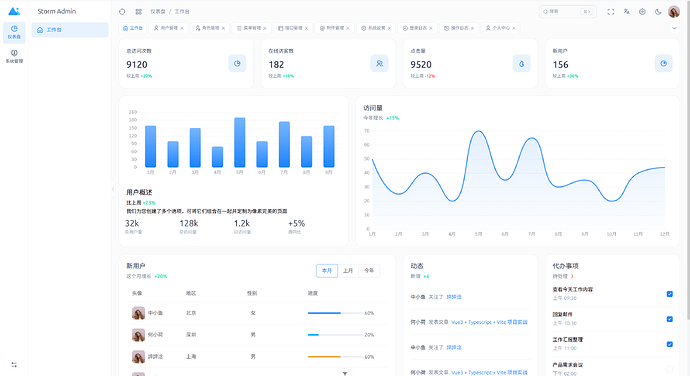690x376 pixels.
Task: Open the theme settings gear icon in the header
Action: (642, 11)
